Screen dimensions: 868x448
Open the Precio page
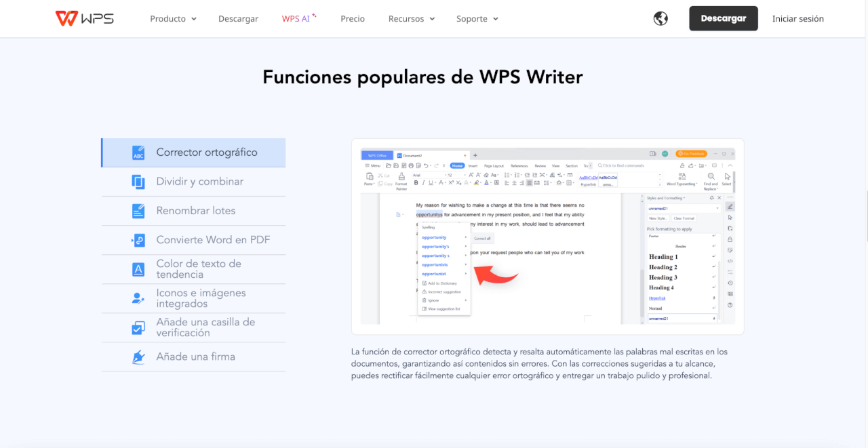click(x=353, y=19)
